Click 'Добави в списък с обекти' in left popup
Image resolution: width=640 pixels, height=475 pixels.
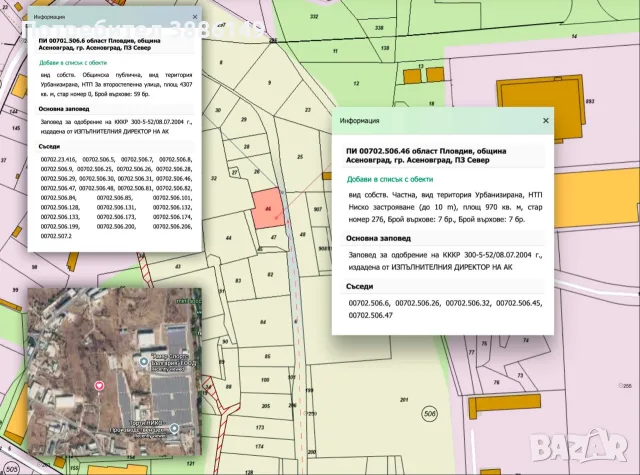(73, 62)
